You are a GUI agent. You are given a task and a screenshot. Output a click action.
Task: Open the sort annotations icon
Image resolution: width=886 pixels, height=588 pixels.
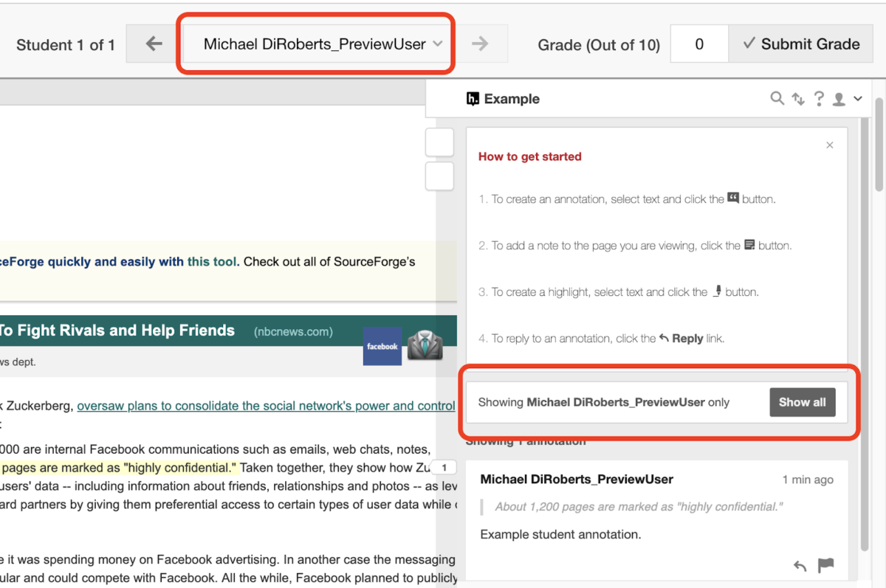798,98
